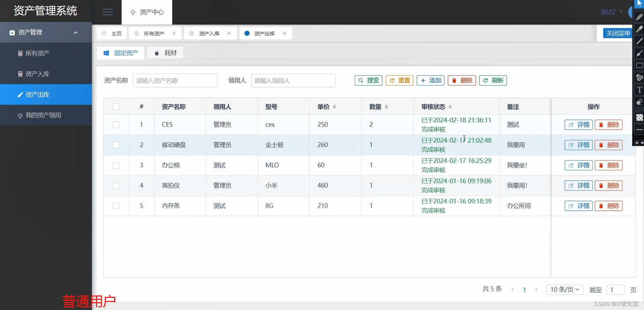Image resolution: width=644 pixels, height=310 pixels.
Task: View 详情 for the 内存条 row
Action: [x=578, y=206]
